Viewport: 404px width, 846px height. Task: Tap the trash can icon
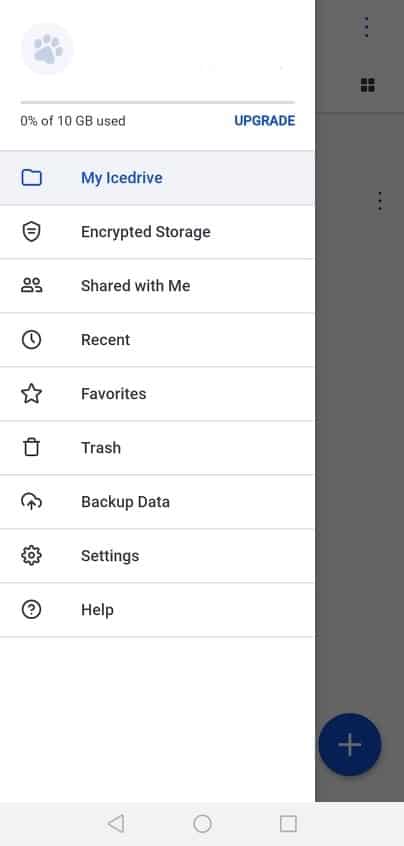point(31,447)
